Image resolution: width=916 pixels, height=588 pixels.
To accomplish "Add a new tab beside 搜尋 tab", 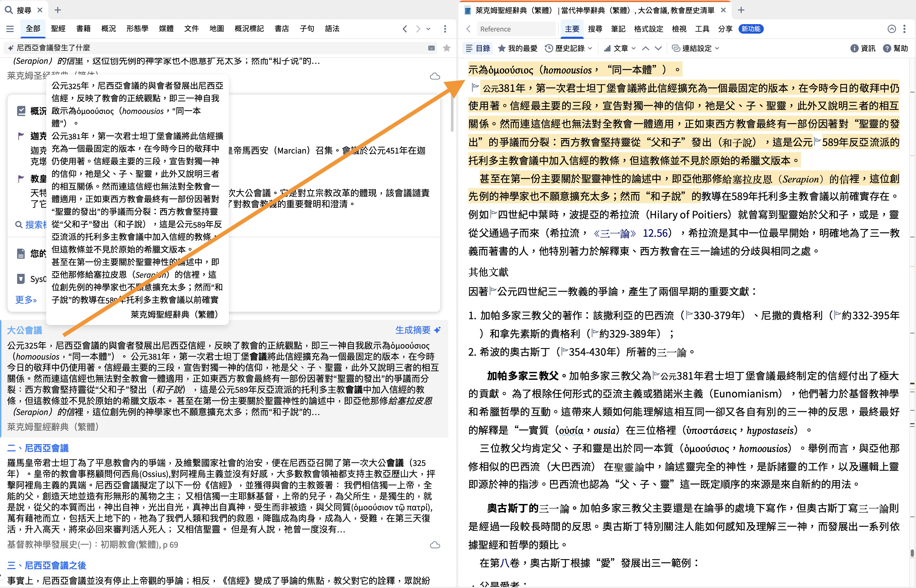I will 58,10.
